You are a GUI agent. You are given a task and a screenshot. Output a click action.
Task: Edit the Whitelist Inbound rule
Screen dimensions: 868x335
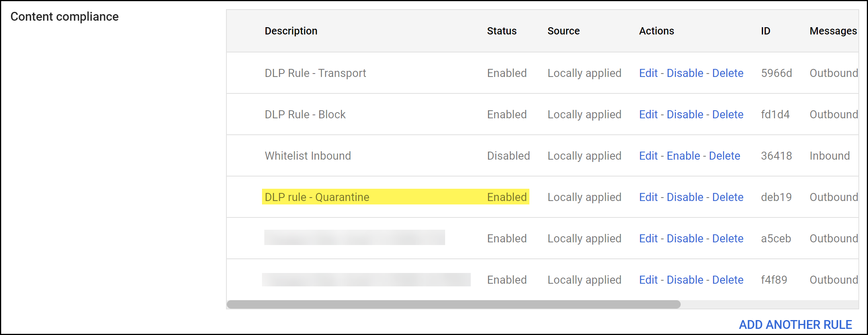[648, 156]
